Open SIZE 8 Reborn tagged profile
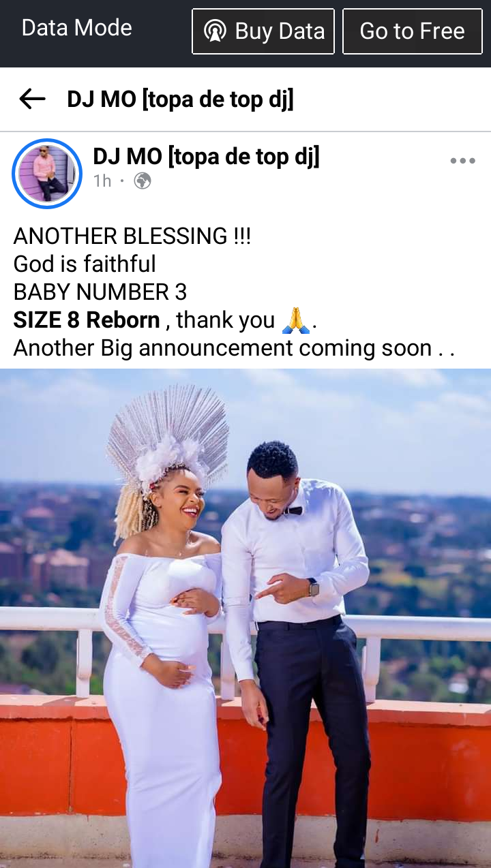Image resolution: width=491 pixels, height=868 pixels. 87,320
